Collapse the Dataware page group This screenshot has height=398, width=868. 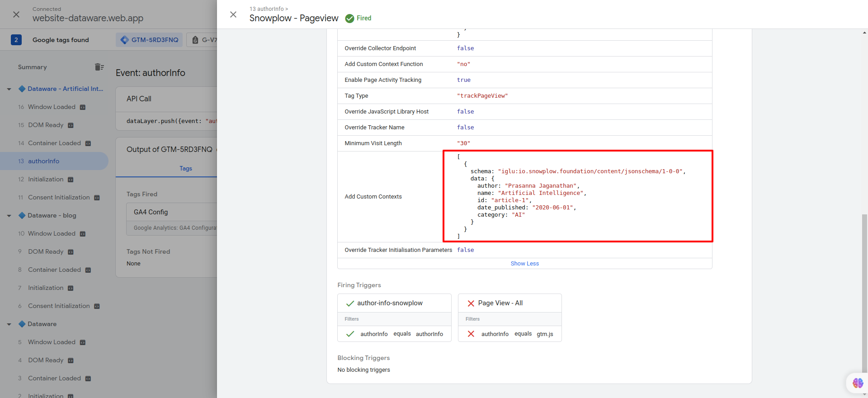point(9,324)
